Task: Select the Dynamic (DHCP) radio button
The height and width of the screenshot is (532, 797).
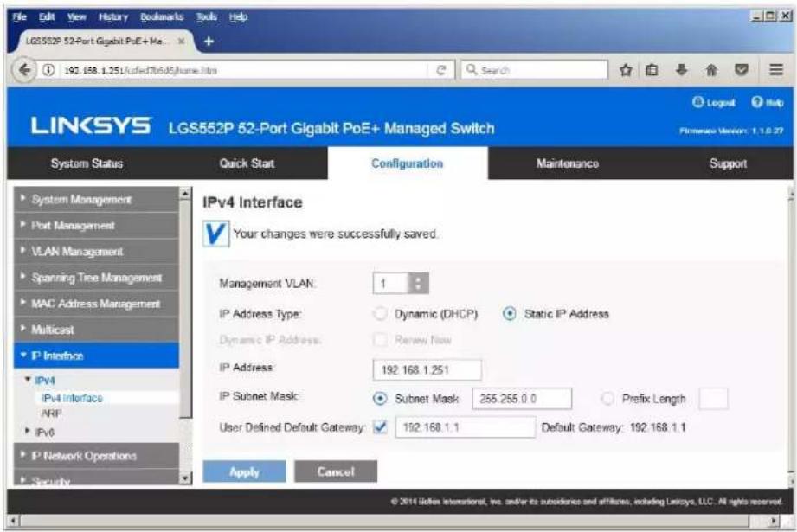Action: point(380,313)
